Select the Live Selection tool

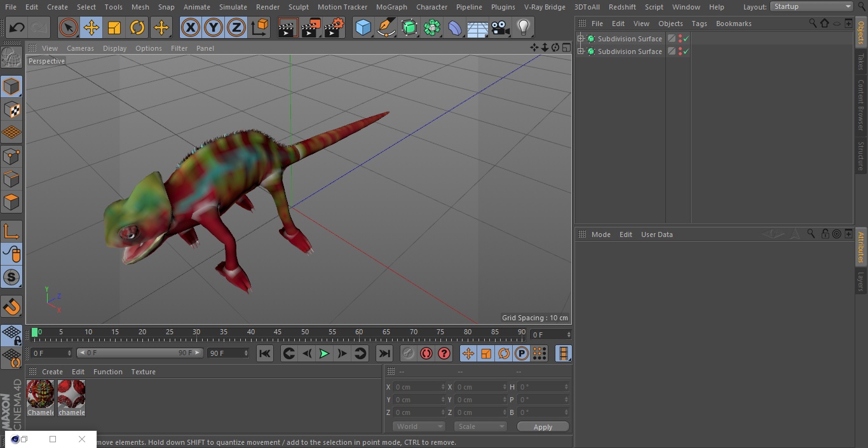68,27
